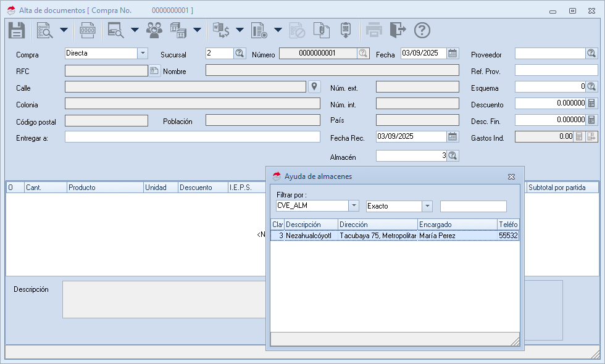This screenshot has height=364, width=605.
Task: Expand the Compra type dropdown showing Directa
Action: tap(143, 54)
